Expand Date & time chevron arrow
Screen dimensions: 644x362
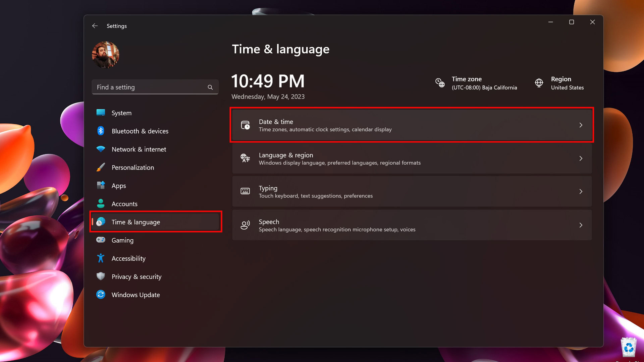pos(581,125)
